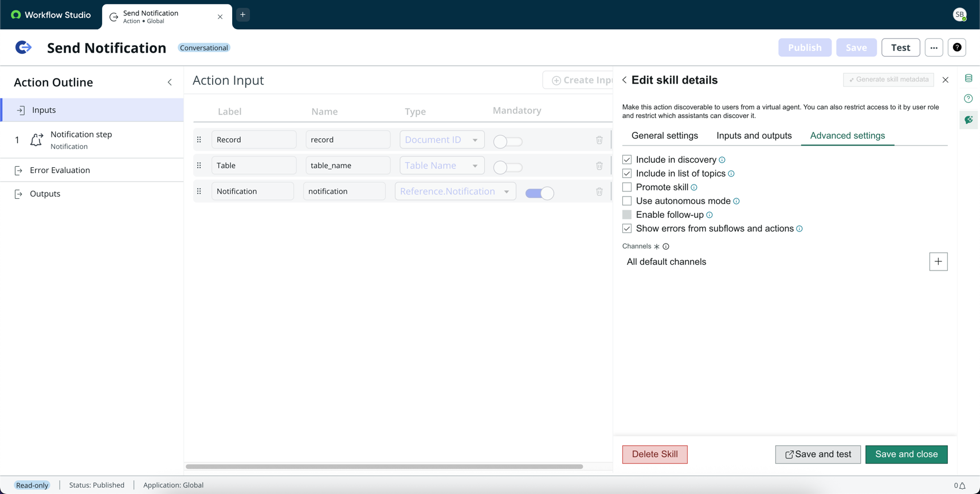Open the help icon in right sidebar

[x=969, y=99]
